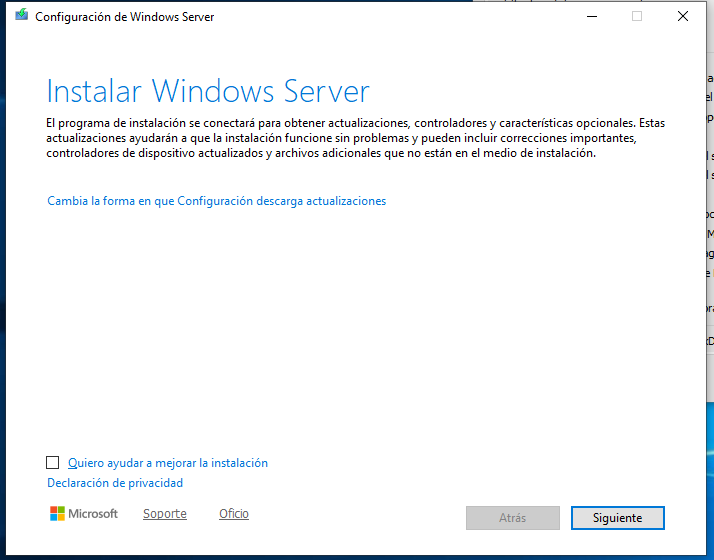Click the Windows Server setup icon in title bar
This screenshot has height=560, width=714.
tap(21, 16)
